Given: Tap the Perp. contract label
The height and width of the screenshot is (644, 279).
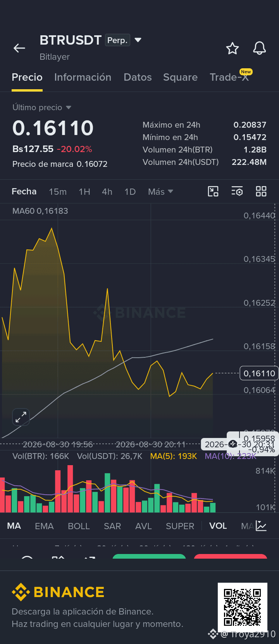Looking at the screenshot, I should click(117, 40).
